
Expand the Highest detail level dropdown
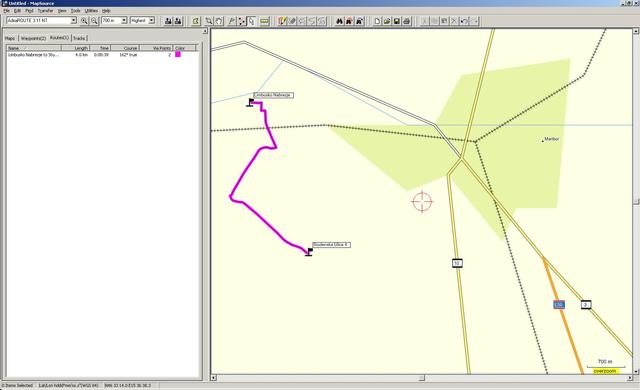[151, 20]
